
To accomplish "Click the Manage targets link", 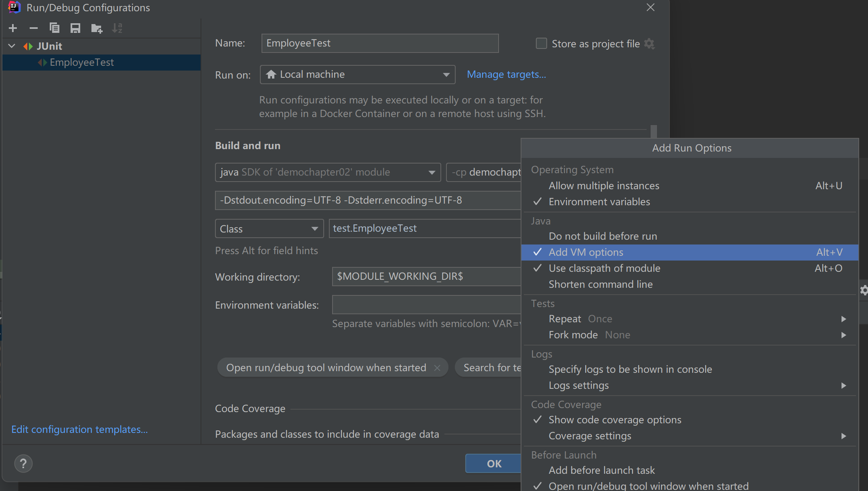I will (506, 75).
